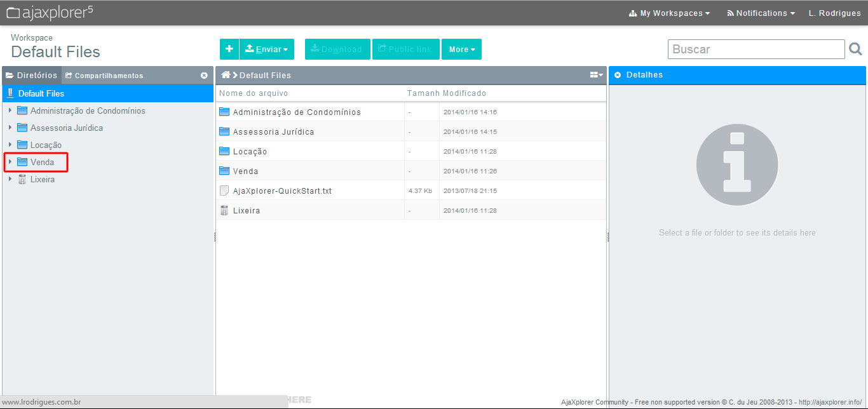Select Locação folder in file list
Image resolution: width=868 pixels, height=409 pixels.
250,152
